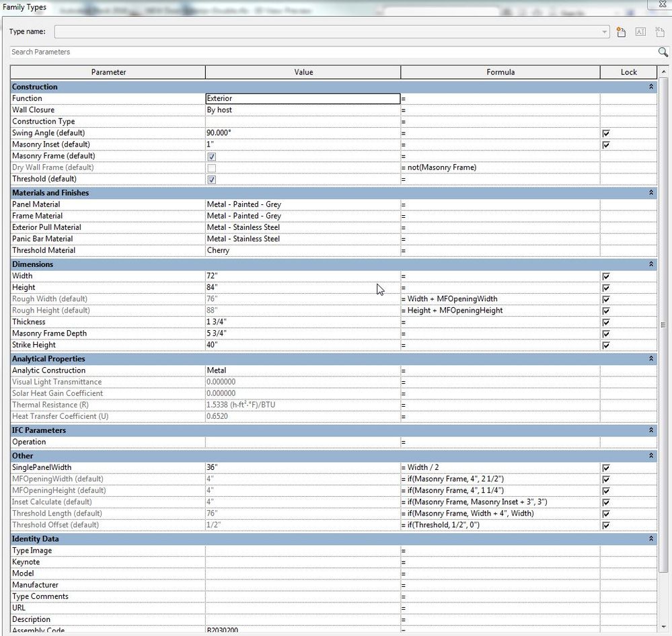
Task: Click the Width value 72"
Action: coord(303,276)
